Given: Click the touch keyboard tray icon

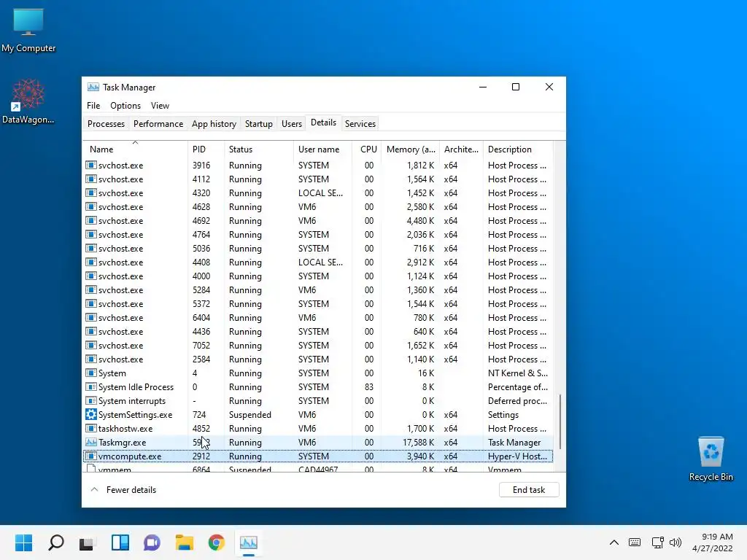Looking at the screenshot, I should point(635,542).
